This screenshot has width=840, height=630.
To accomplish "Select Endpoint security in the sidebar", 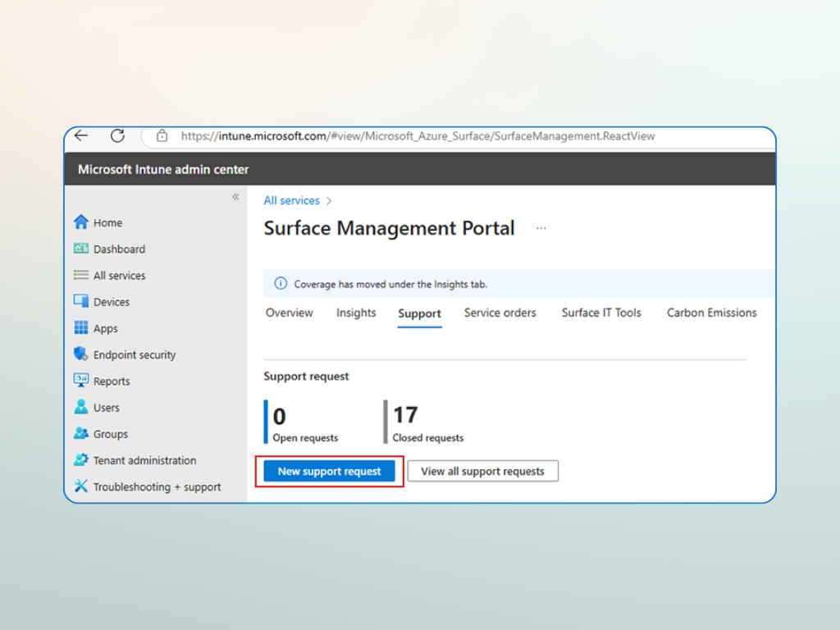I will tap(135, 354).
